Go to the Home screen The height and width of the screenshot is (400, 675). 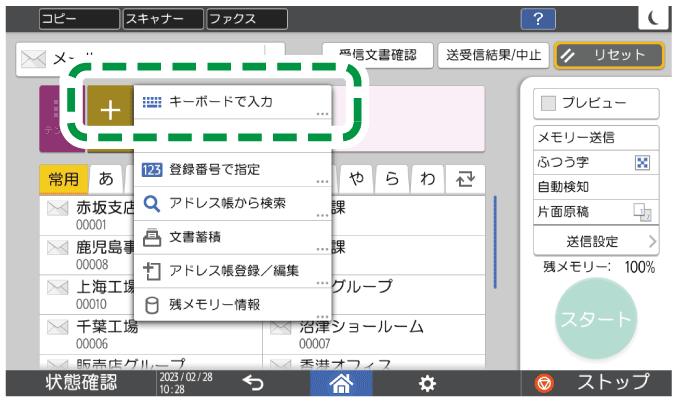pos(341,383)
